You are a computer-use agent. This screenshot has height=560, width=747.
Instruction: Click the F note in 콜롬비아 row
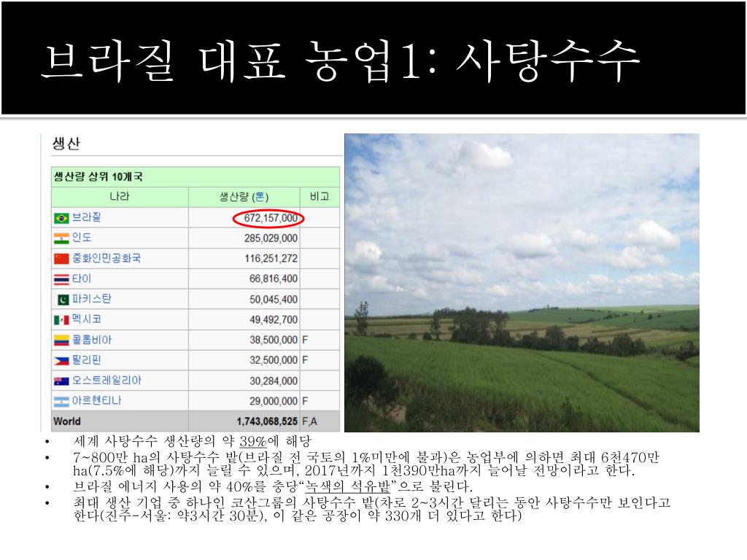click(305, 340)
